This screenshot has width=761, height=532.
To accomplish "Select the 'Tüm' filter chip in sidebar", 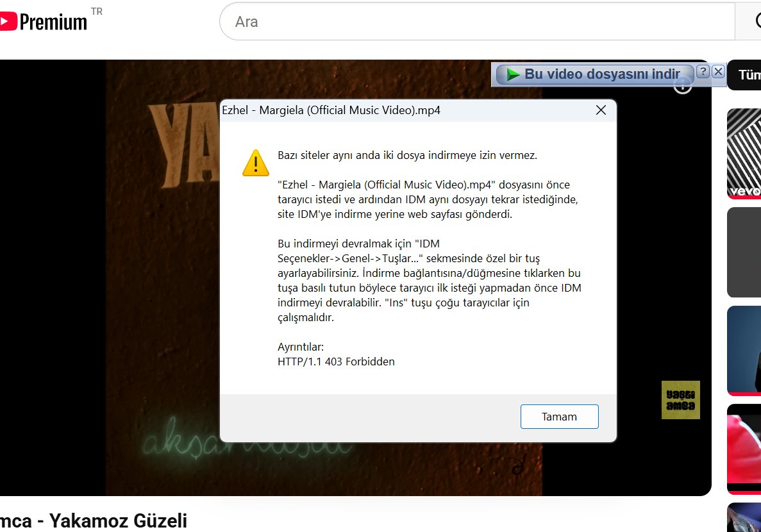I will click(744, 75).
